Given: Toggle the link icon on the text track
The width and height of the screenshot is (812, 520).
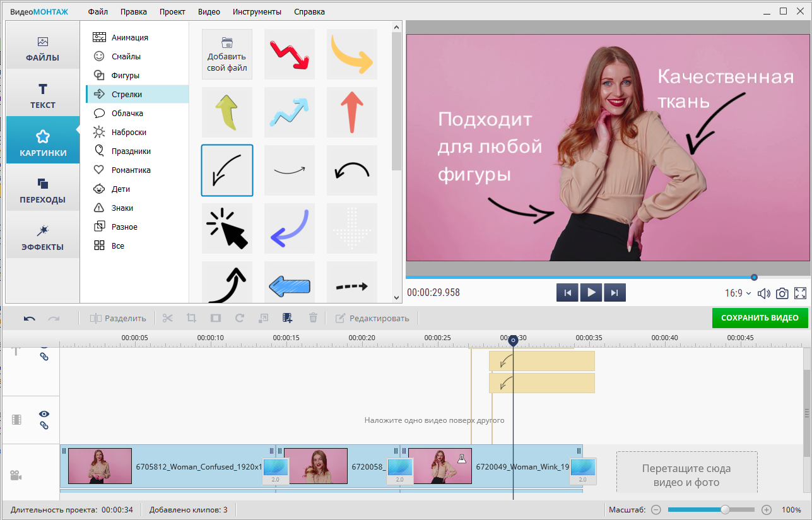Looking at the screenshot, I should tap(44, 357).
